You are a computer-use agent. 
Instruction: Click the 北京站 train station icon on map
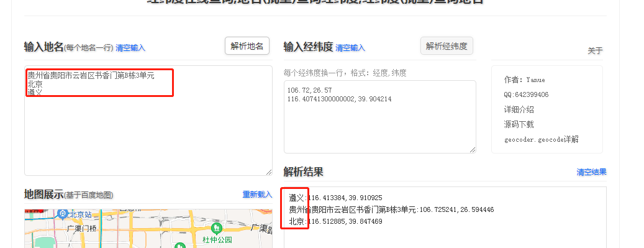coord(63,213)
